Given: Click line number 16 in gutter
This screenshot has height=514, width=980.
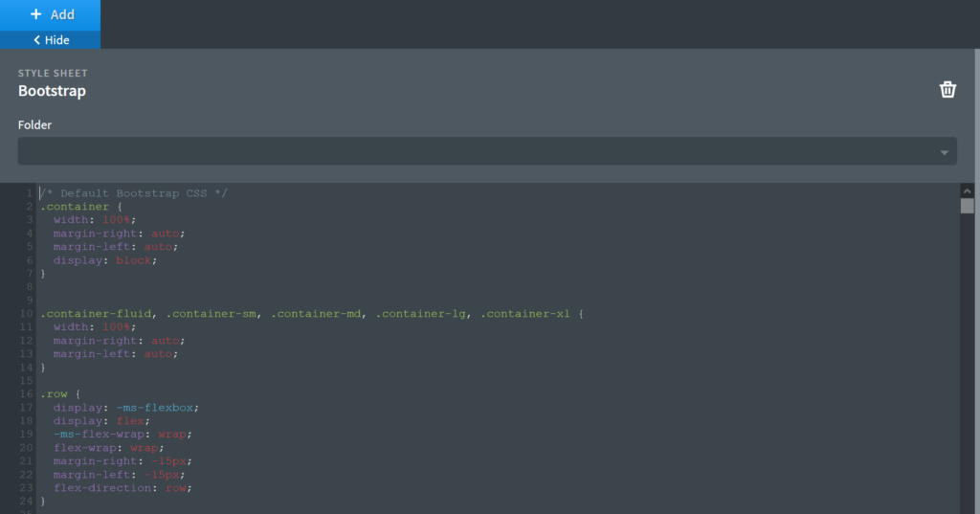Looking at the screenshot, I should click(x=26, y=394).
